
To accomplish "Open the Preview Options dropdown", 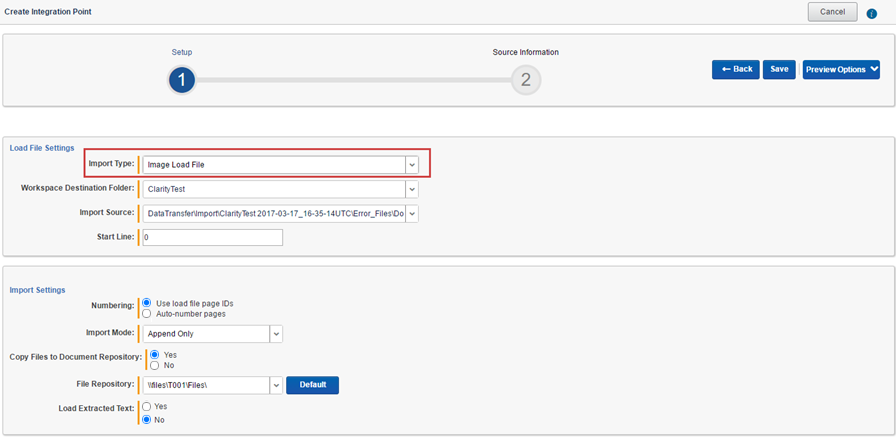I will click(841, 70).
